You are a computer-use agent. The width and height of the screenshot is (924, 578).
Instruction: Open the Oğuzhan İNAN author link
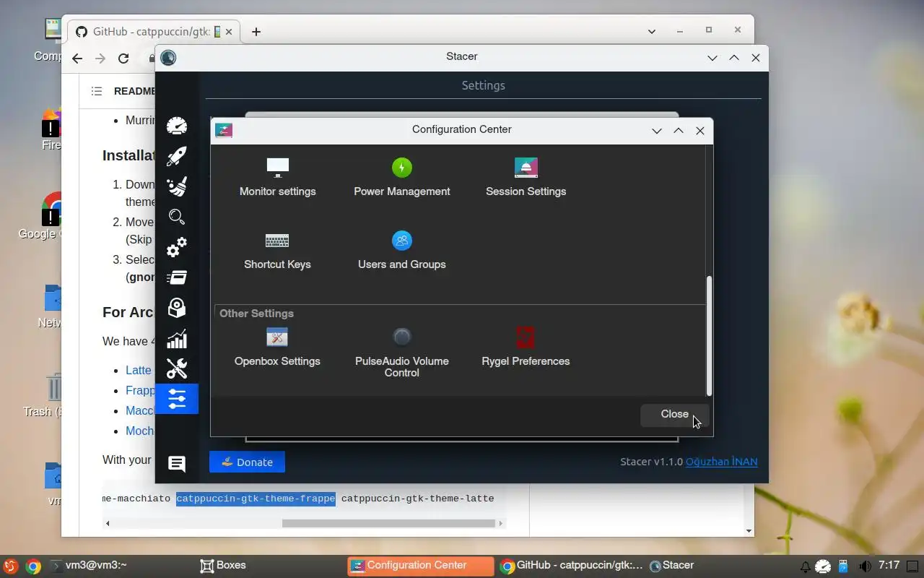721,462
